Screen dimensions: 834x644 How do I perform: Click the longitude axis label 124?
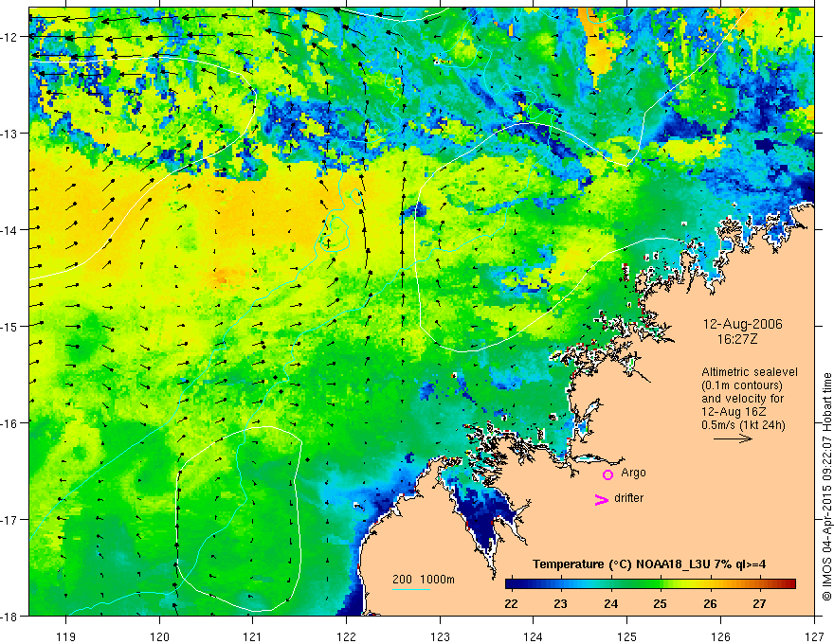point(534,636)
